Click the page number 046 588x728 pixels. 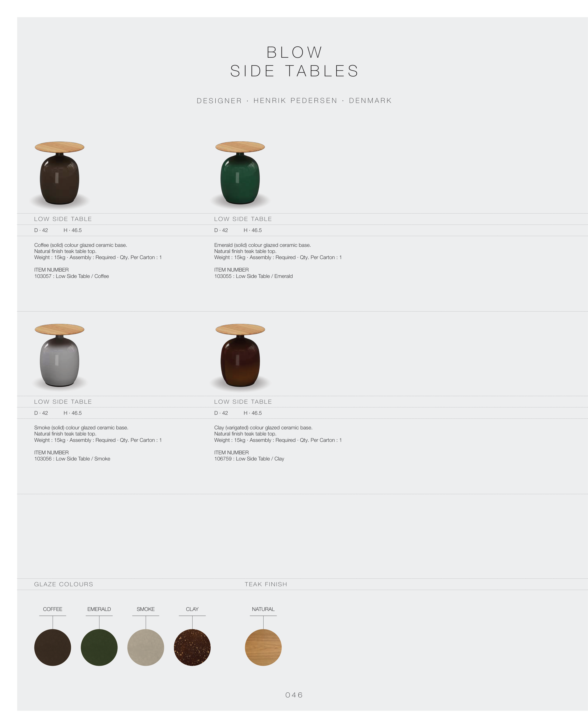point(294,695)
